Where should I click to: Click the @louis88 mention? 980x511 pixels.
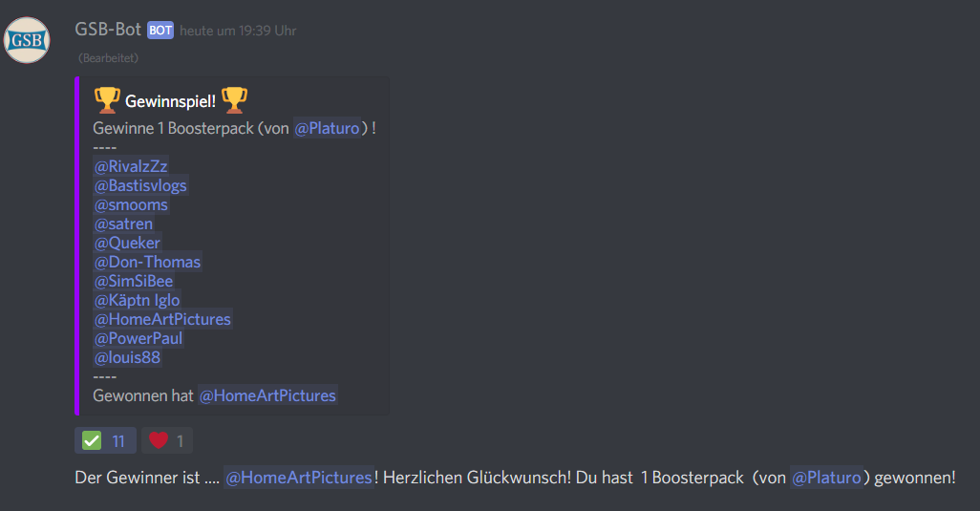point(127,357)
